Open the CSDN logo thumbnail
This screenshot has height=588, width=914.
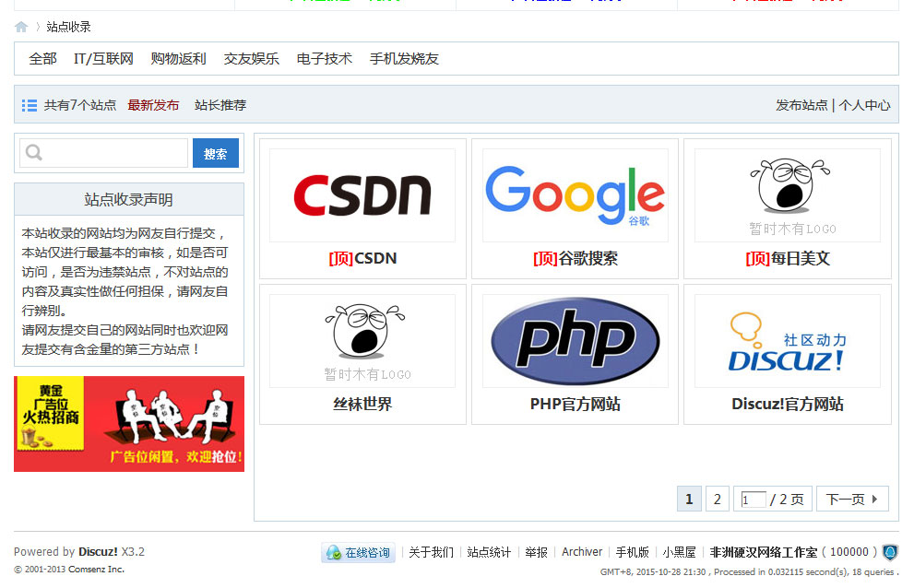click(x=362, y=195)
